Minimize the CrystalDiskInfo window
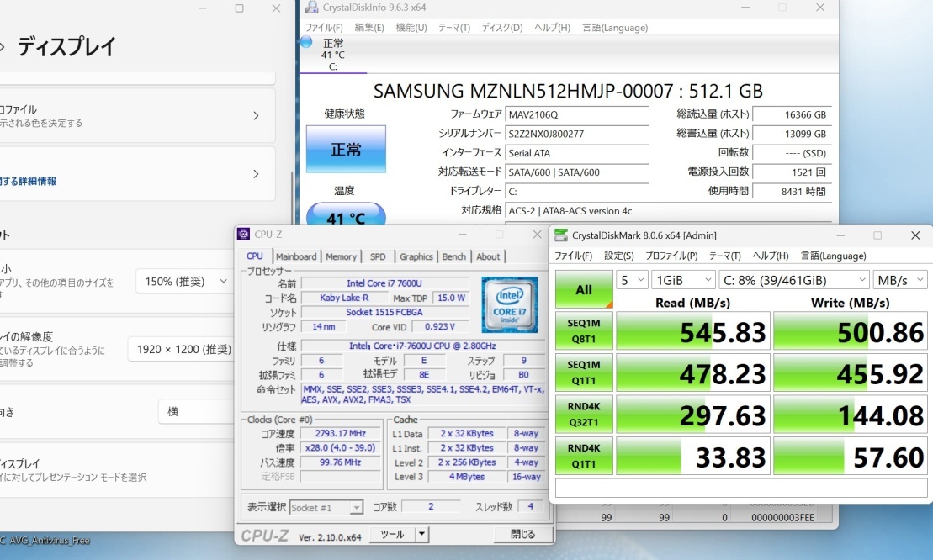Image resolution: width=933 pixels, height=560 pixels. coord(745,7)
